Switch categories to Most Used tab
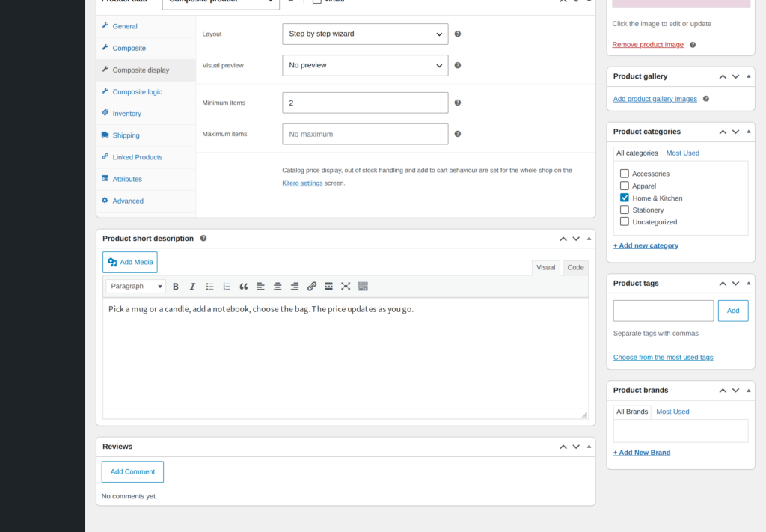The height and width of the screenshot is (532, 766). point(682,153)
